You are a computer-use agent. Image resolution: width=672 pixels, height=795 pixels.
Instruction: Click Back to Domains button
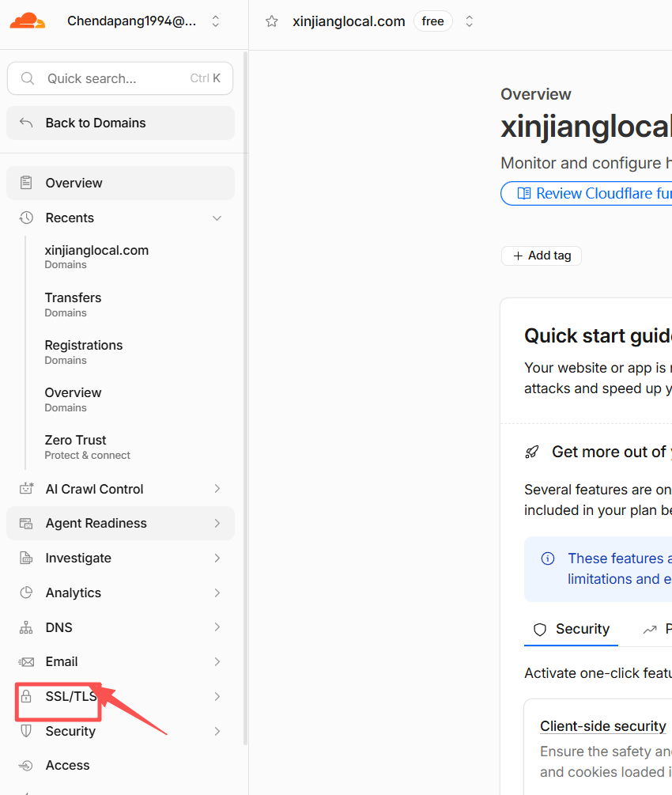pyautogui.click(x=121, y=123)
